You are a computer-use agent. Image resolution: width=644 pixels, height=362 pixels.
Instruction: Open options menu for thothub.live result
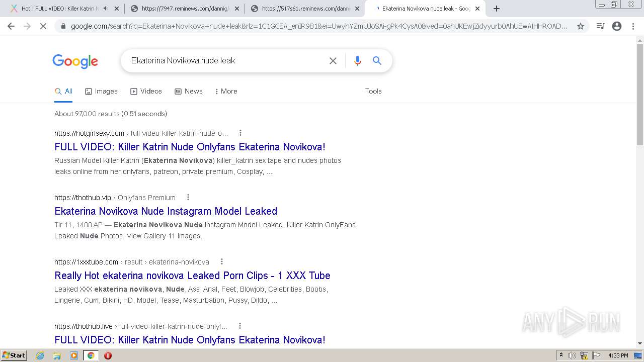coord(240,326)
